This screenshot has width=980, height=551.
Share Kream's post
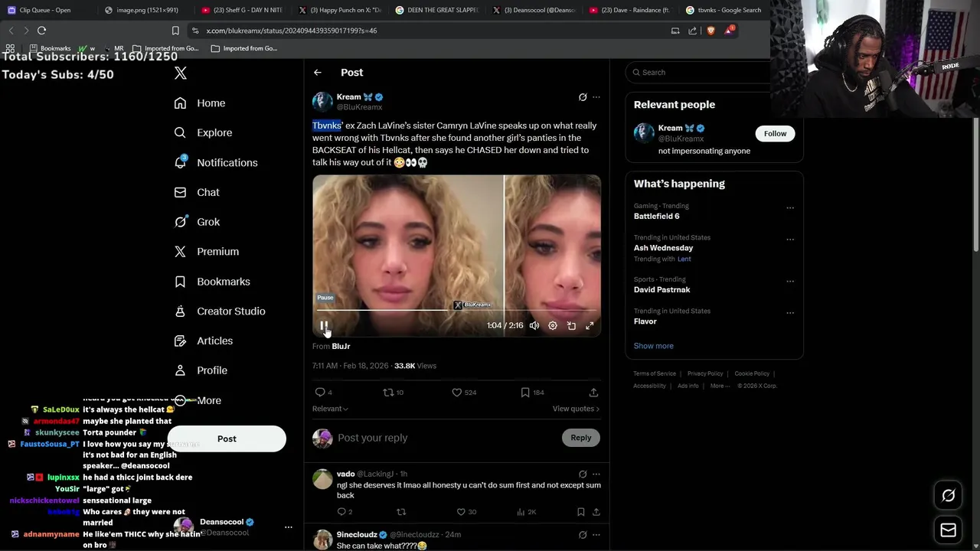tap(593, 392)
